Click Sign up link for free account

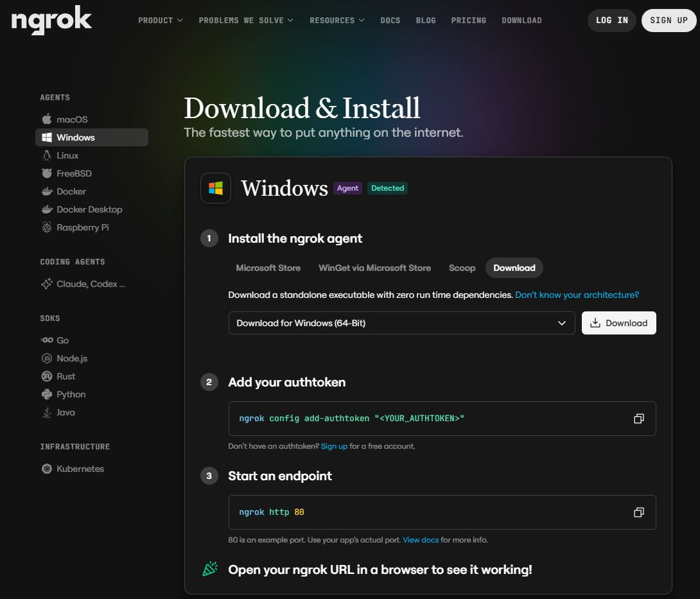coord(334,446)
